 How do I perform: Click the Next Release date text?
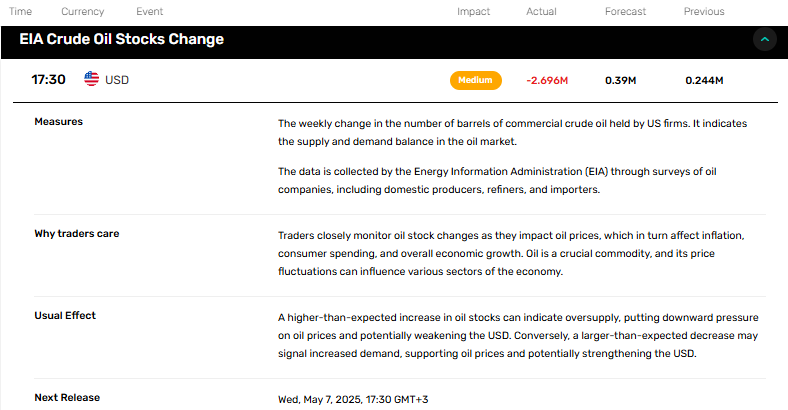pyautogui.click(x=353, y=399)
